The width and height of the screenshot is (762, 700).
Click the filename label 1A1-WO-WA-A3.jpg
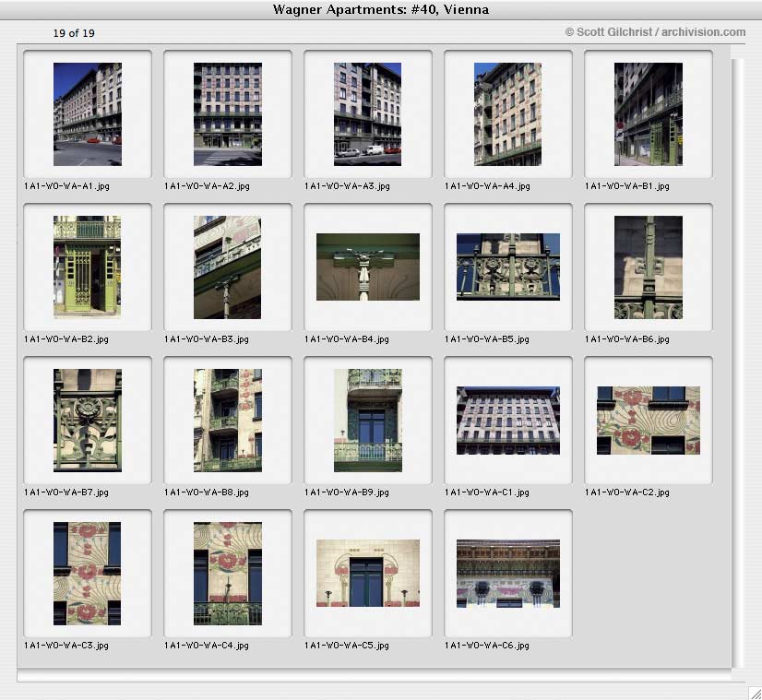(347, 186)
